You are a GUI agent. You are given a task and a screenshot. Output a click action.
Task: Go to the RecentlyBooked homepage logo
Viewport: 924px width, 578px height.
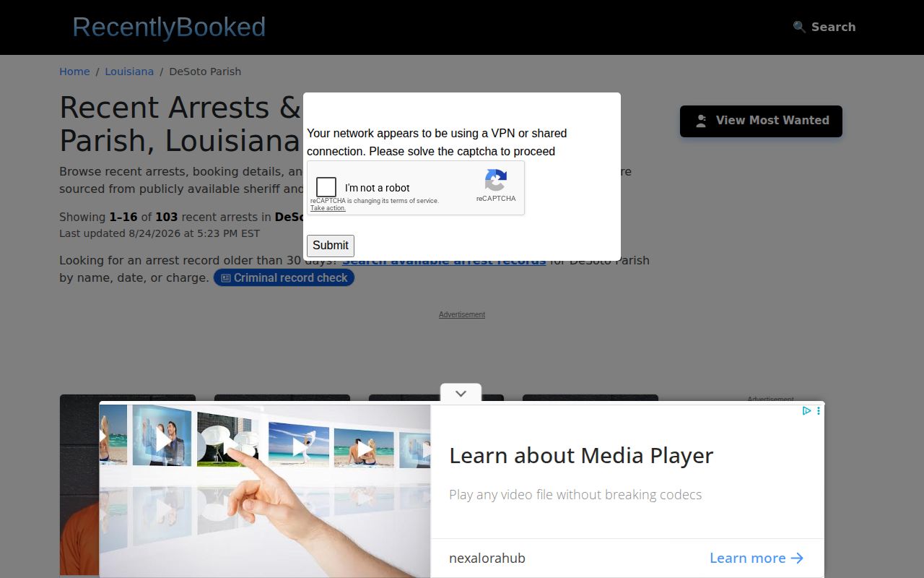[169, 27]
